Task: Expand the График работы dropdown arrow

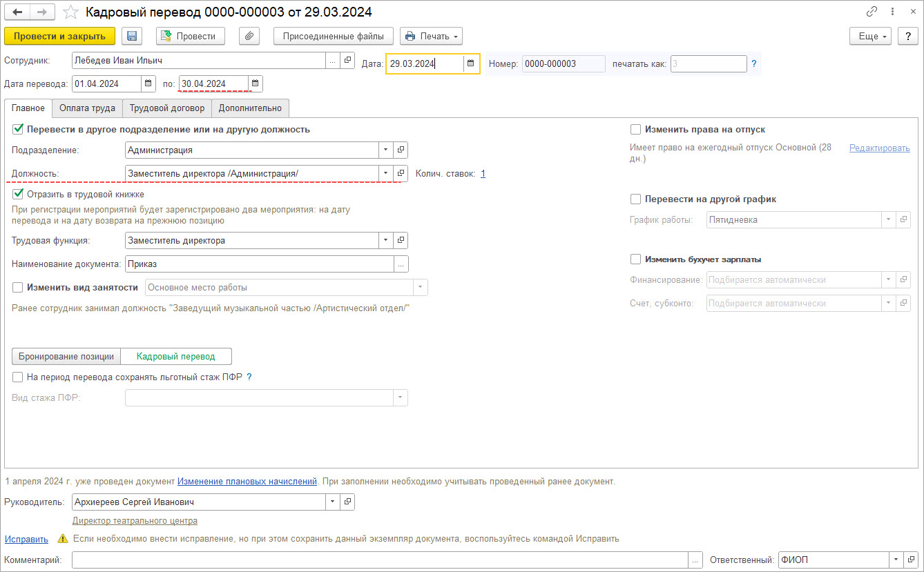Action: (889, 219)
